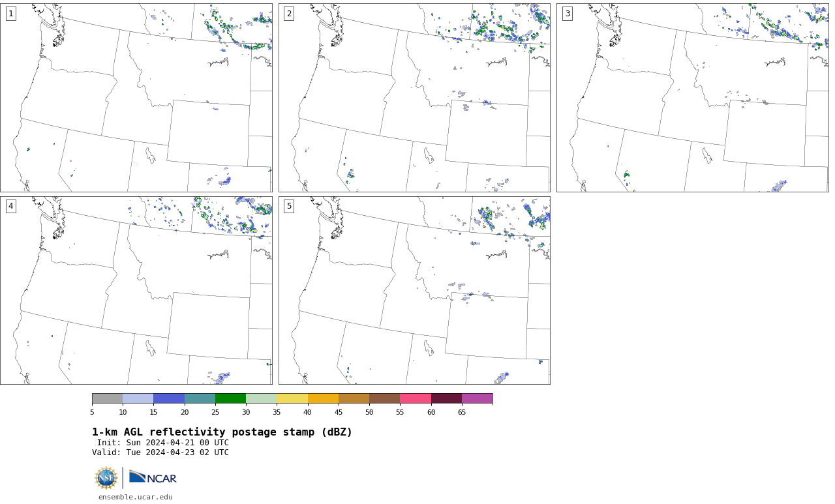Click the member number label '1'
This screenshot has width=835, height=504.
pos(10,14)
